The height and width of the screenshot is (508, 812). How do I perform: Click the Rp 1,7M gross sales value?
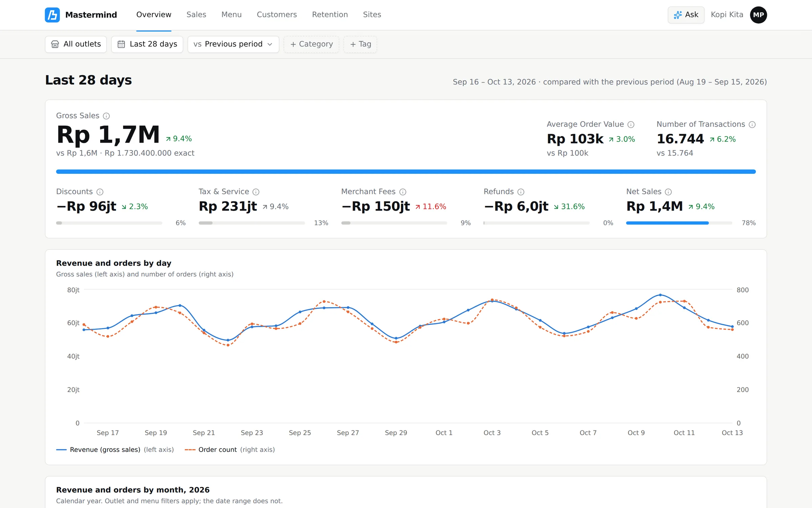coord(108,135)
